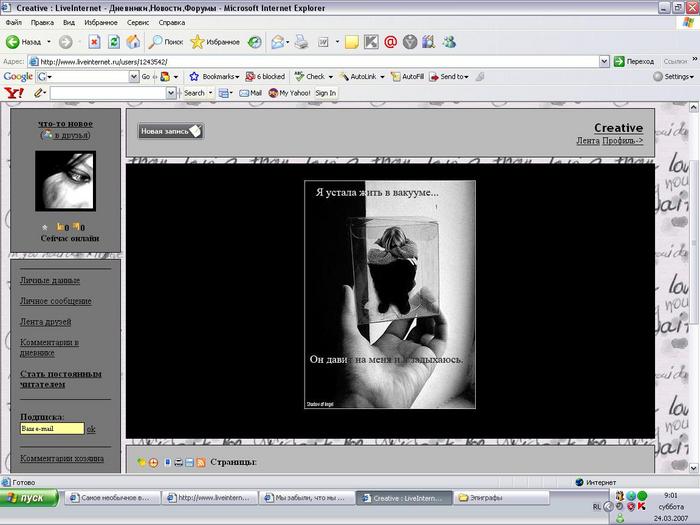The height and width of the screenshot is (525, 700).
Task: Switch to the Эпиграфы taskbar window
Action: (x=494, y=497)
